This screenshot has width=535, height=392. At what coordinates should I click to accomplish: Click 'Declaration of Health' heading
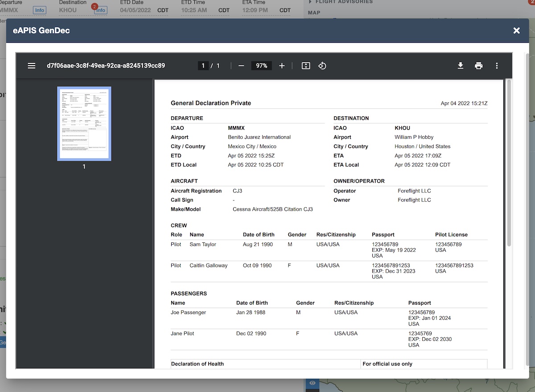[198, 364]
